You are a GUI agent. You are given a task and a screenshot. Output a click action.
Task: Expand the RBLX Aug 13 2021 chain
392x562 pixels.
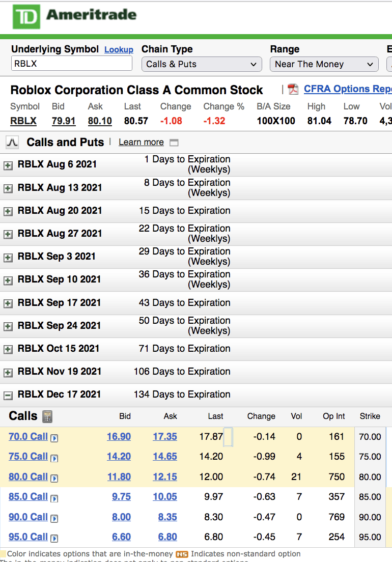tap(8, 188)
